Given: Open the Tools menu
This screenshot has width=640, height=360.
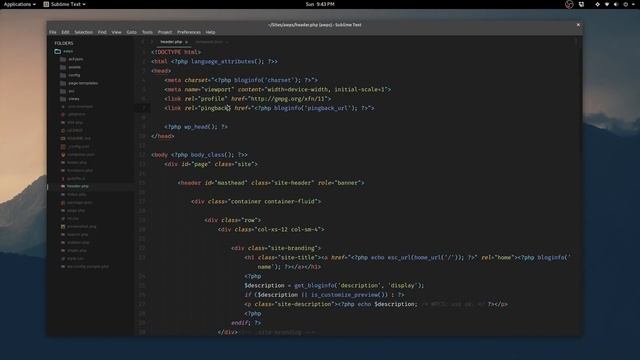Looking at the screenshot, I should pos(147,32).
